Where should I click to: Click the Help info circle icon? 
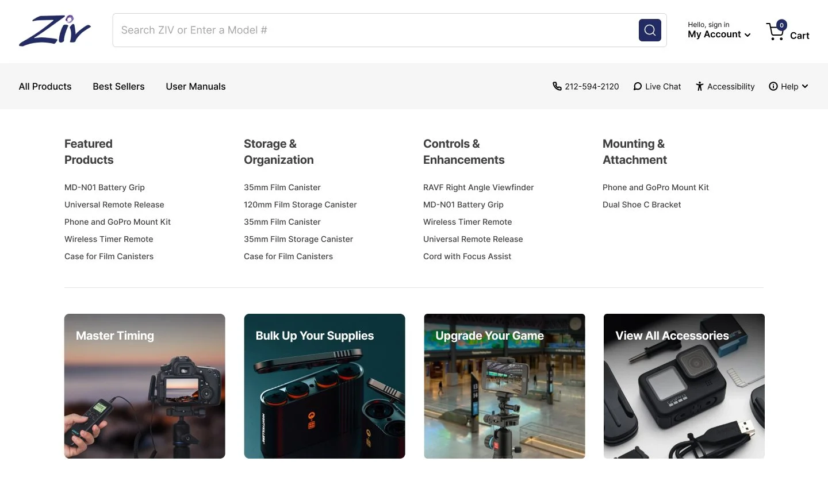(773, 86)
